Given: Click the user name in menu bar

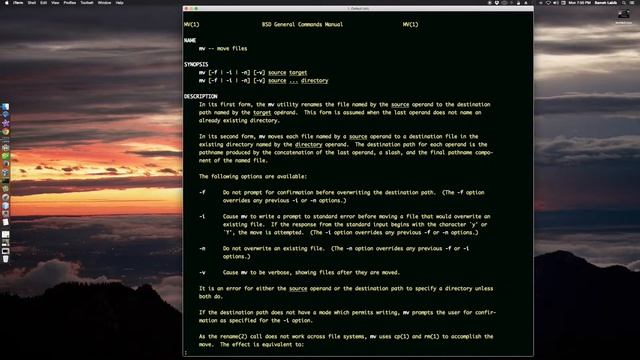Looking at the screenshot, I should [606, 3].
